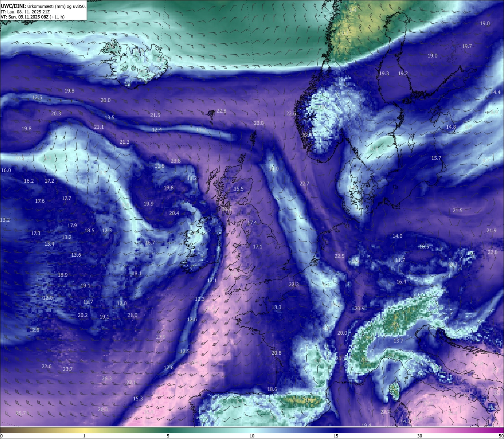Image resolution: width=504 pixels, height=439 pixels.
Task: Click the 18.9 value label
Action: 63,275
